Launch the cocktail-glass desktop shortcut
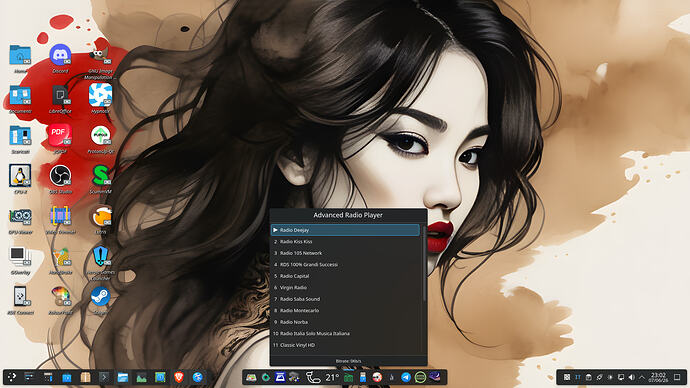 coord(61,256)
